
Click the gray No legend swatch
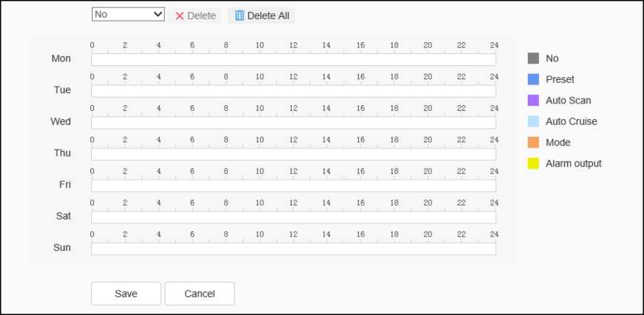tap(533, 58)
